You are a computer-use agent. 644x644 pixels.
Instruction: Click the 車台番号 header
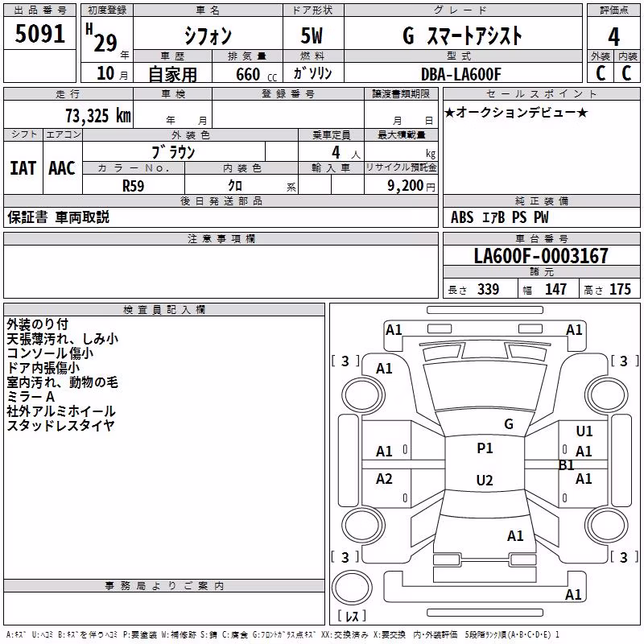[542, 238]
